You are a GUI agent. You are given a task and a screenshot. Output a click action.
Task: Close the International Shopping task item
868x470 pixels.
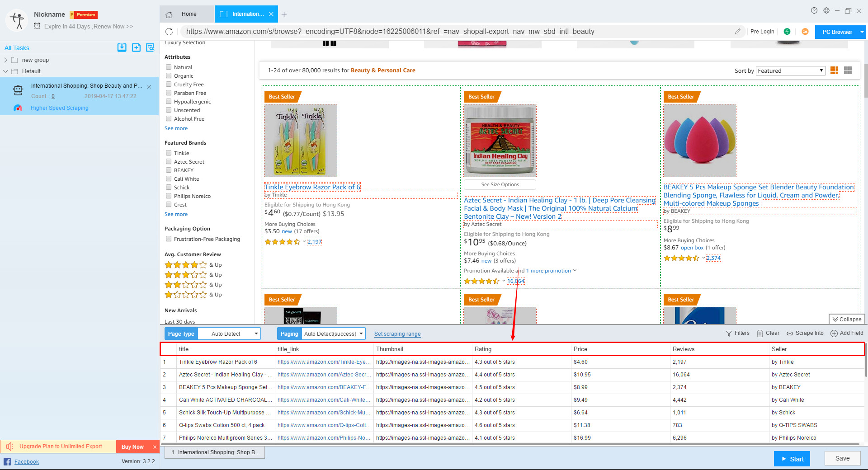coord(149,87)
